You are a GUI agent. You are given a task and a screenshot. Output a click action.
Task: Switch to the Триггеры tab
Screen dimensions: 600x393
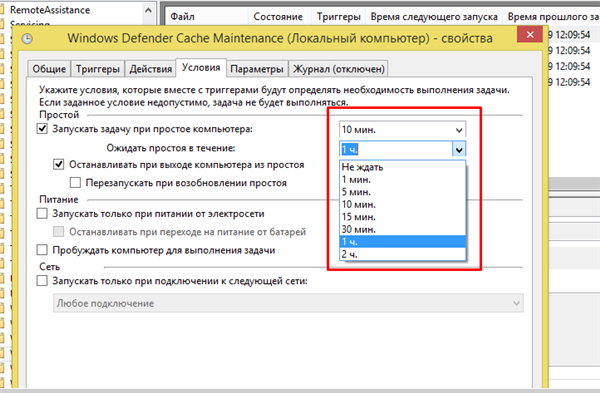(x=98, y=69)
